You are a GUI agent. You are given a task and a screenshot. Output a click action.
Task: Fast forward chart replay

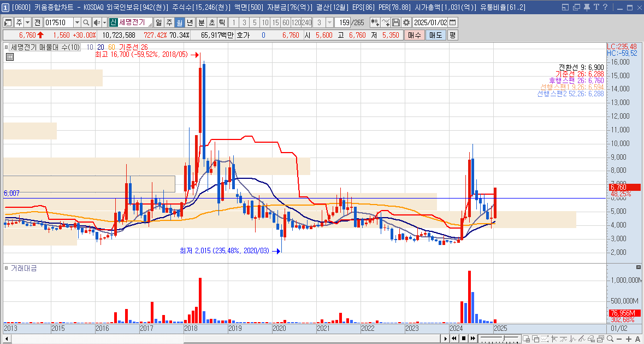[473, 339]
